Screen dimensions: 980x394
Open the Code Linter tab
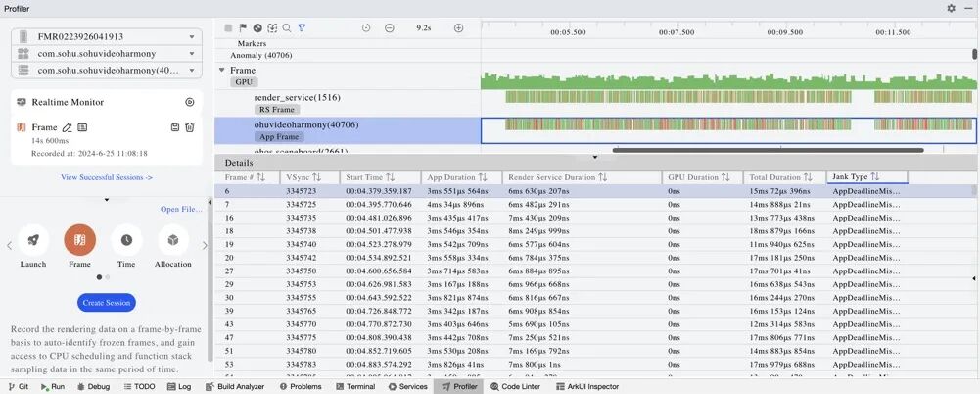pos(518,386)
